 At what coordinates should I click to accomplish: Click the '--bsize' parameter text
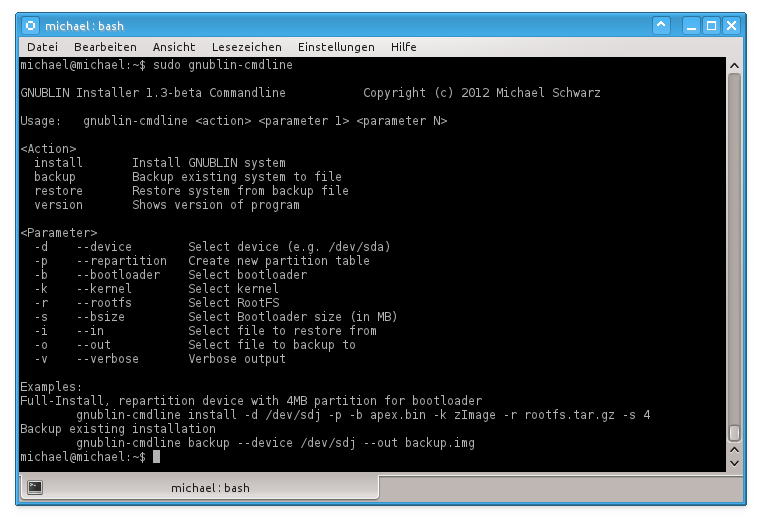tap(101, 317)
